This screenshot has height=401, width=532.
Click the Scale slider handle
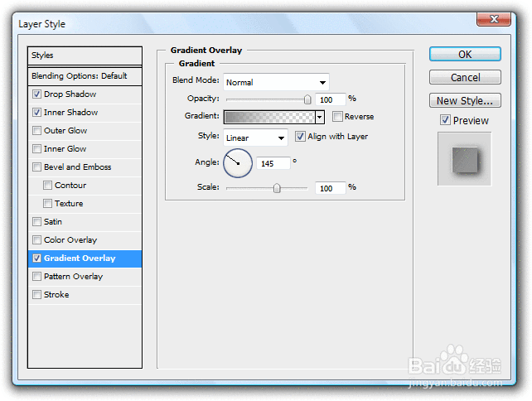click(277, 188)
